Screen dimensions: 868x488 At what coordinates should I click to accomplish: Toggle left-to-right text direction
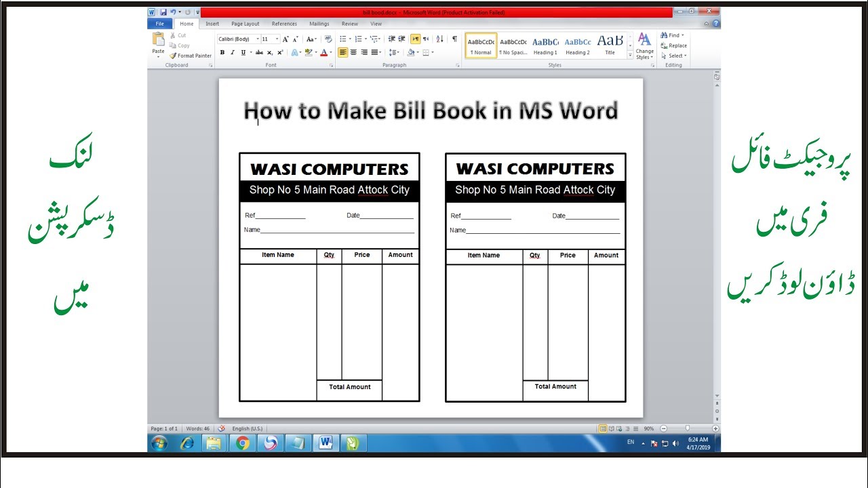coord(416,39)
